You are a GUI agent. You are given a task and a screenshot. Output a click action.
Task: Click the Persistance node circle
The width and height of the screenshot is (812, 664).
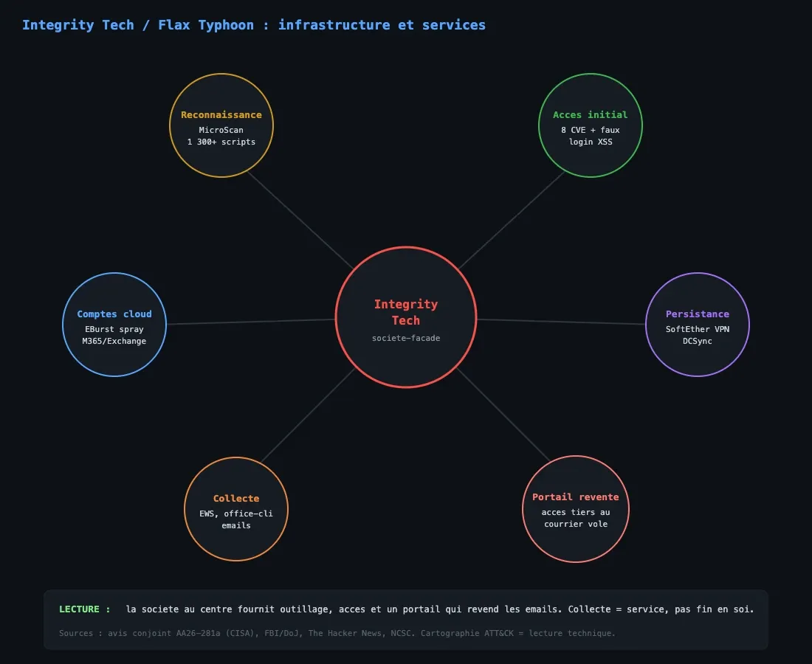pos(698,325)
